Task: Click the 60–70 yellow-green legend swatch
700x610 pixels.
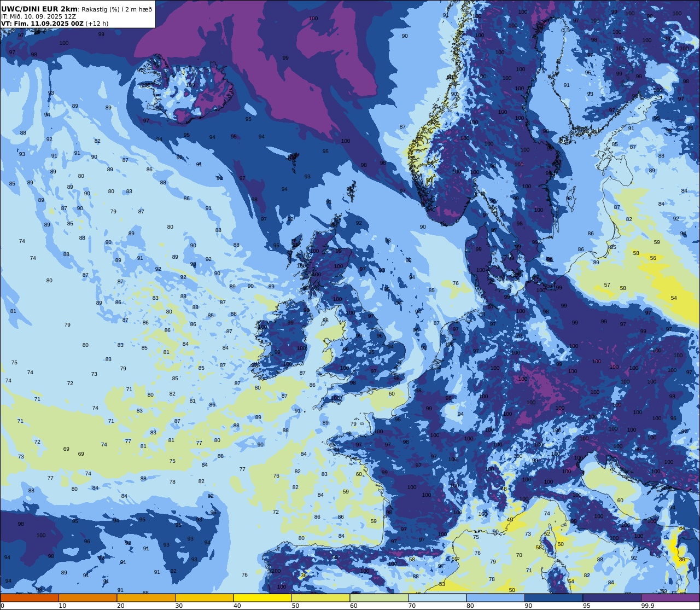Action: click(379, 597)
